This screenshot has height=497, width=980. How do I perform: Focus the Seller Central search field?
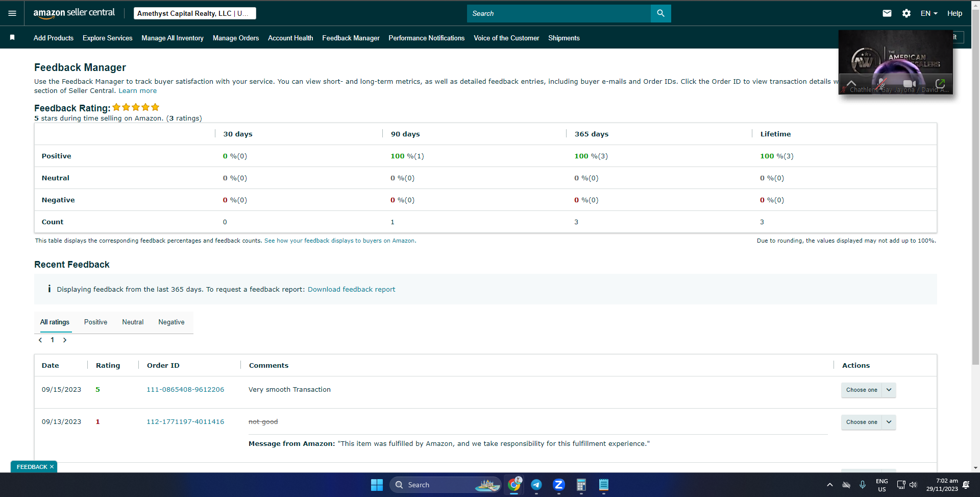coord(559,13)
